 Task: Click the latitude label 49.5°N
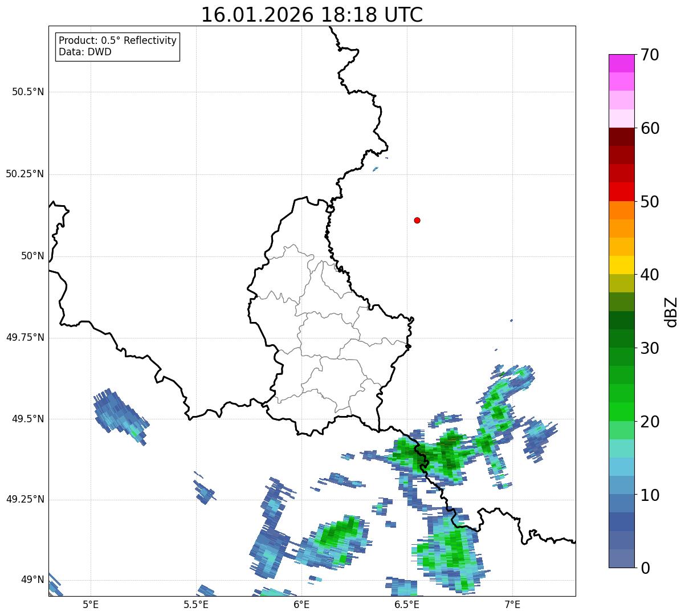click(28, 419)
